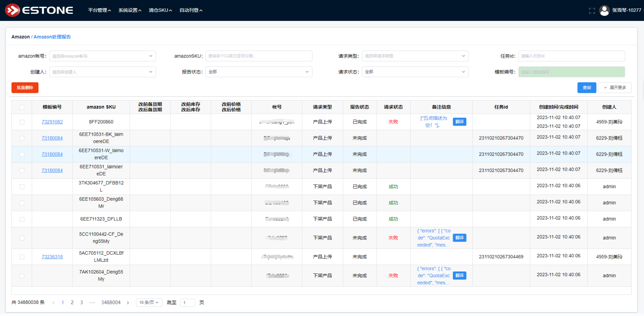
Task: Toggle fullscreen mode icon
Action: point(592,10)
